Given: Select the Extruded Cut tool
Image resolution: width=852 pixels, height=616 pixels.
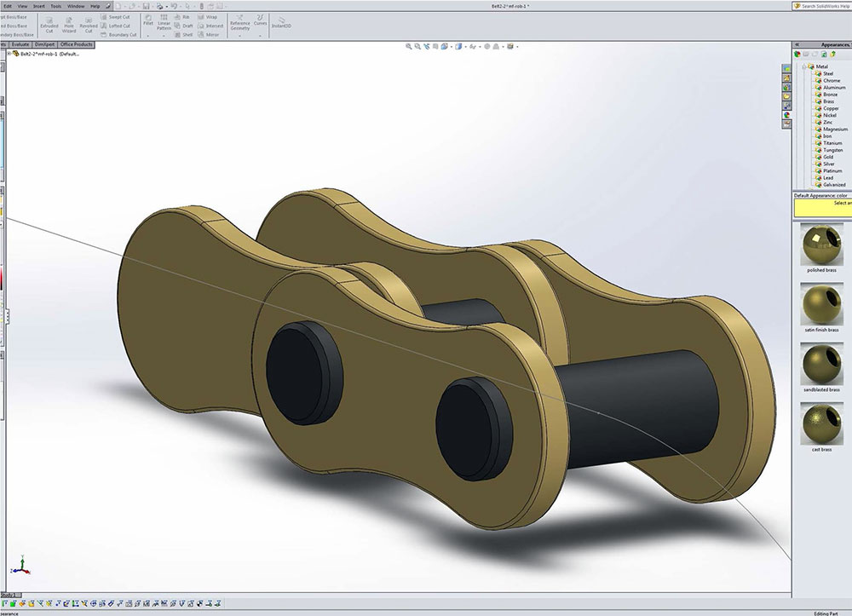Looking at the screenshot, I should click(x=49, y=23).
